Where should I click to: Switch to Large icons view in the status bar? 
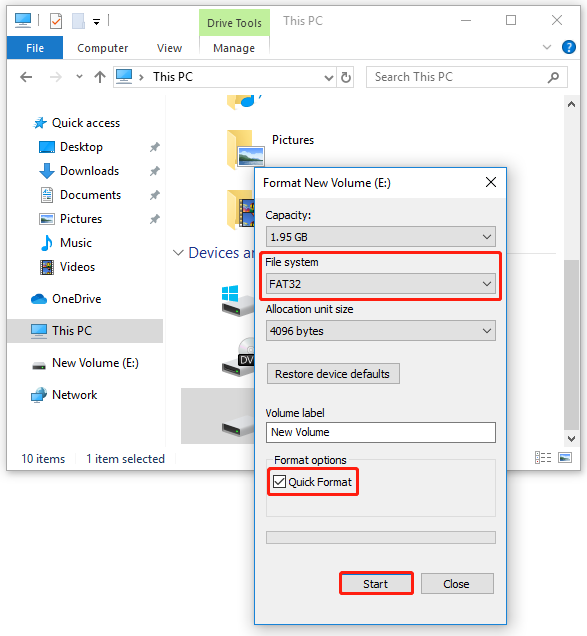565,458
